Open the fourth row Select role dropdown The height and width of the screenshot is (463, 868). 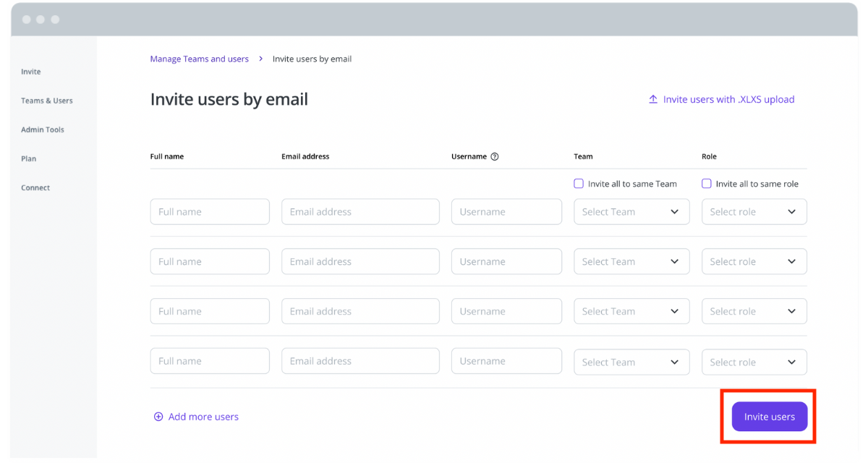click(754, 362)
